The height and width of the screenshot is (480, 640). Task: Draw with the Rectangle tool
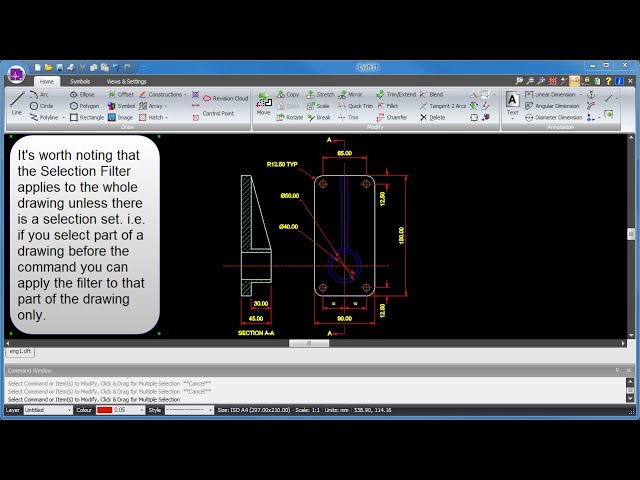(x=87, y=117)
